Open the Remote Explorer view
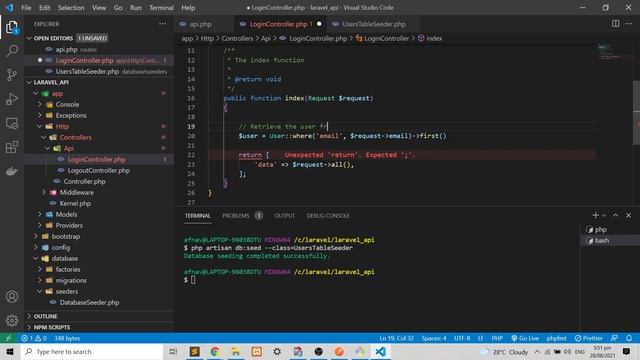 point(12,123)
